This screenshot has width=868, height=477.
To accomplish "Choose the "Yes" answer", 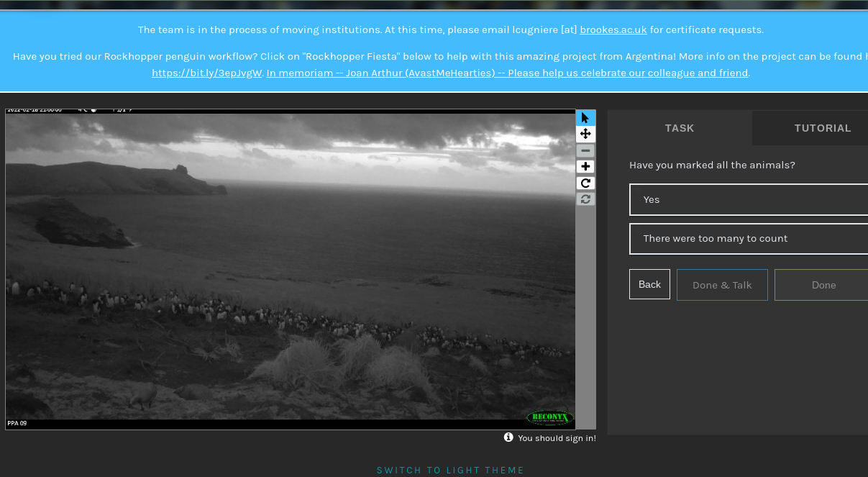I will click(749, 199).
